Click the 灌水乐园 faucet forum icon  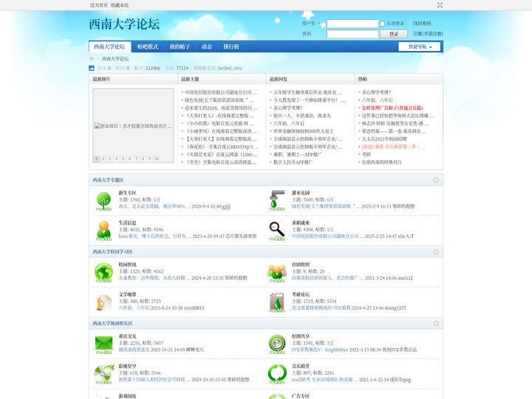coord(277,201)
